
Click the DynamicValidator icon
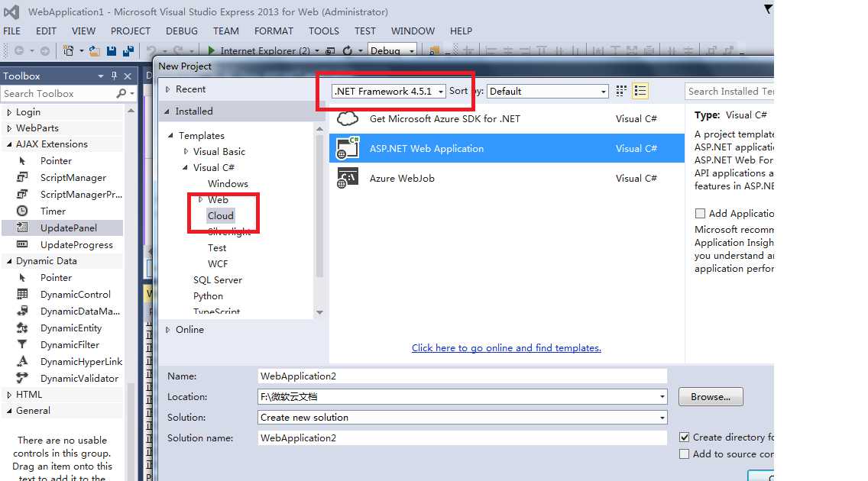pos(22,378)
